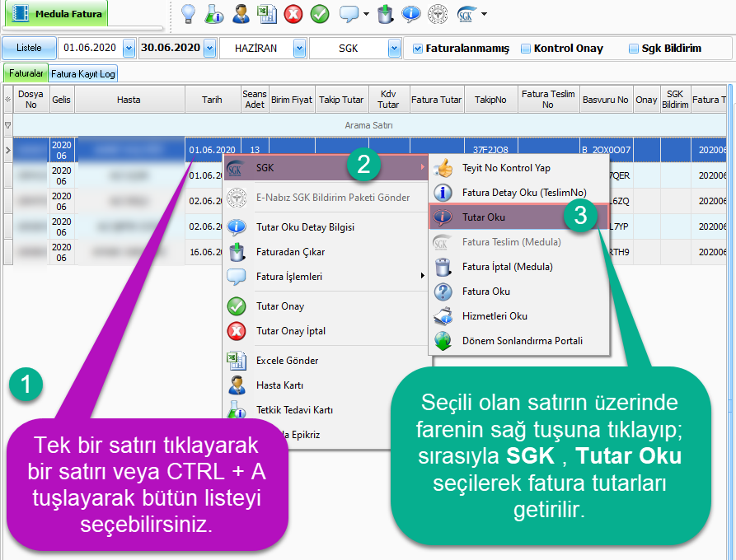Sort by the Fatura Tutar column header
The height and width of the screenshot is (560, 736).
437,100
